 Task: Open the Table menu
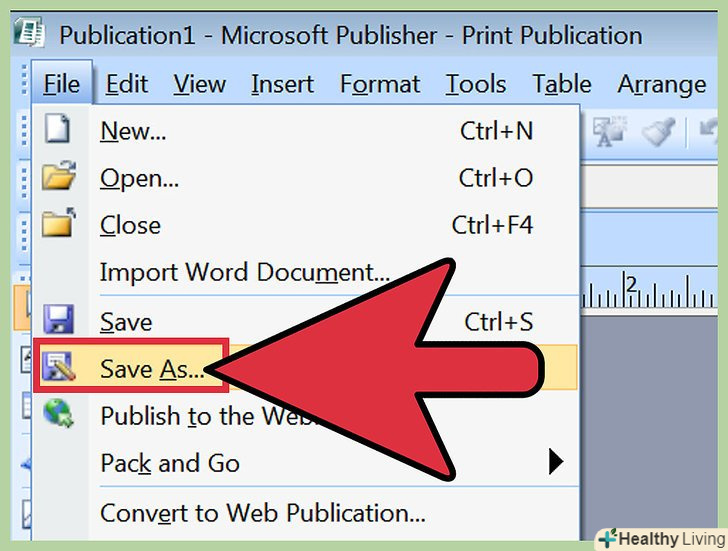tap(562, 84)
